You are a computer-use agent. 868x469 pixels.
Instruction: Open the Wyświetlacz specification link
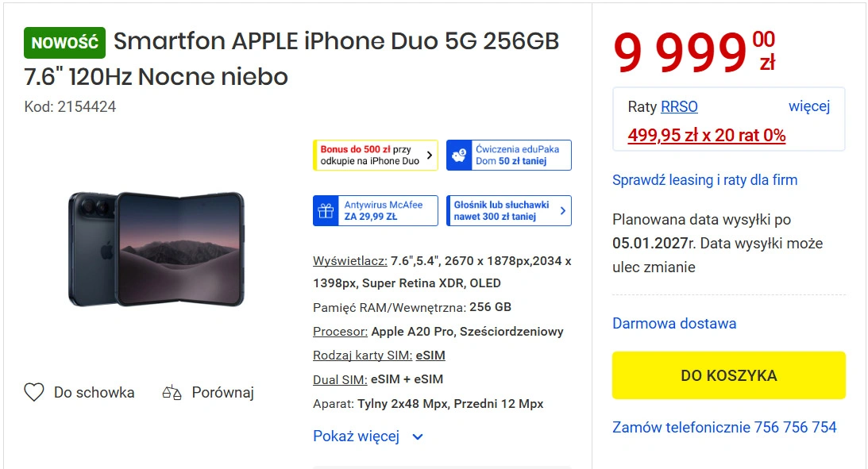pos(350,261)
